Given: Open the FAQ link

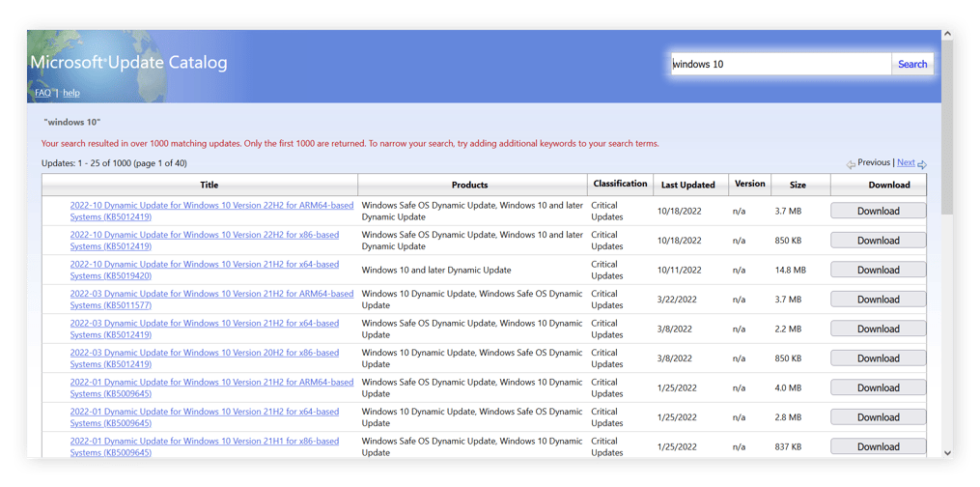Looking at the screenshot, I should point(42,93).
